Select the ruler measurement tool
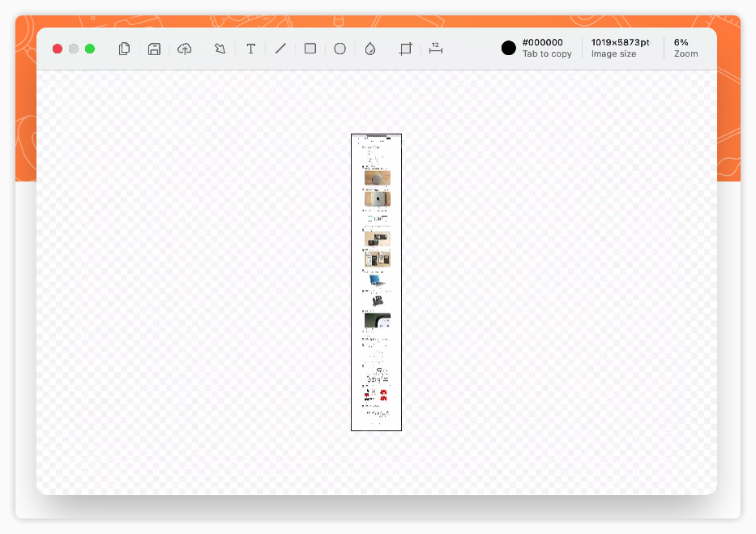Screen dimensions: 756x534 pyautogui.click(x=435, y=48)
